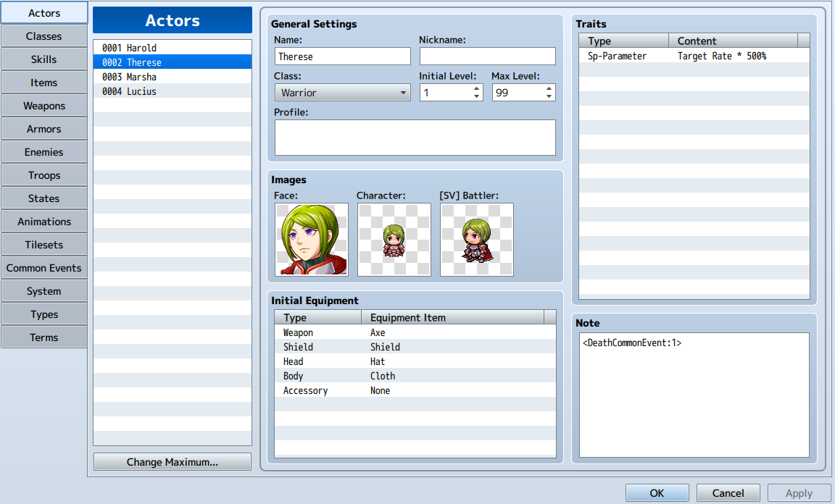Focus the Profile text box
835x504 pixels.
(415, 138)
